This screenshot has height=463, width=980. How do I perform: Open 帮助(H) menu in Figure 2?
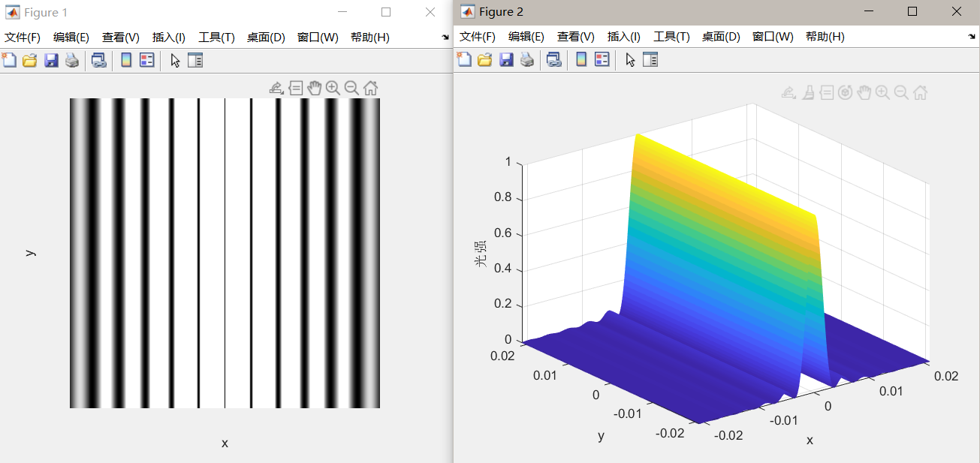[825, 37]
